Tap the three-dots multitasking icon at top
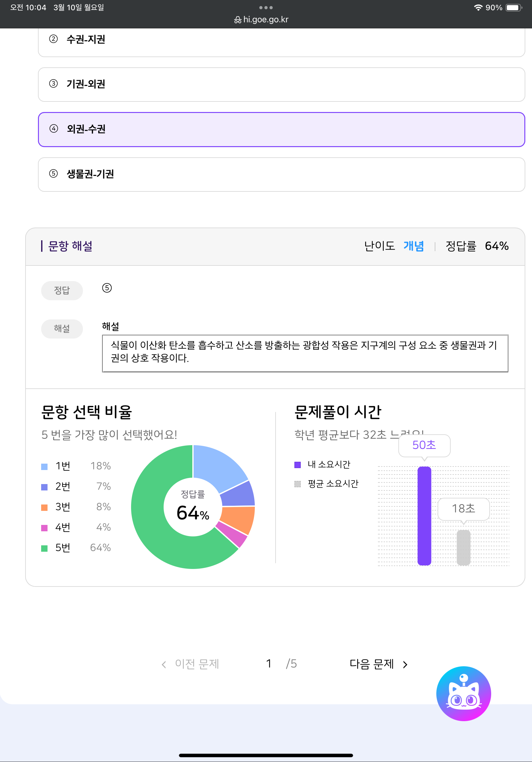 tap(266, 7)
